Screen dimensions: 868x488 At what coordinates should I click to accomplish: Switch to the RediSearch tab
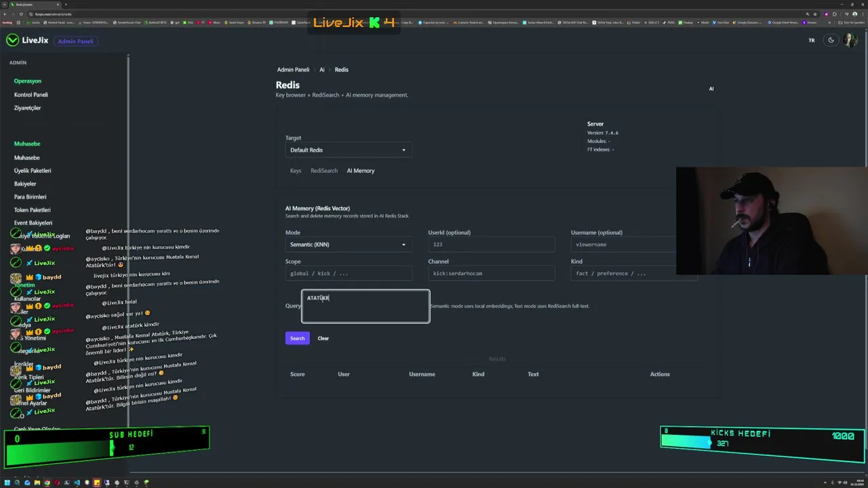click(x=324, y=171)
